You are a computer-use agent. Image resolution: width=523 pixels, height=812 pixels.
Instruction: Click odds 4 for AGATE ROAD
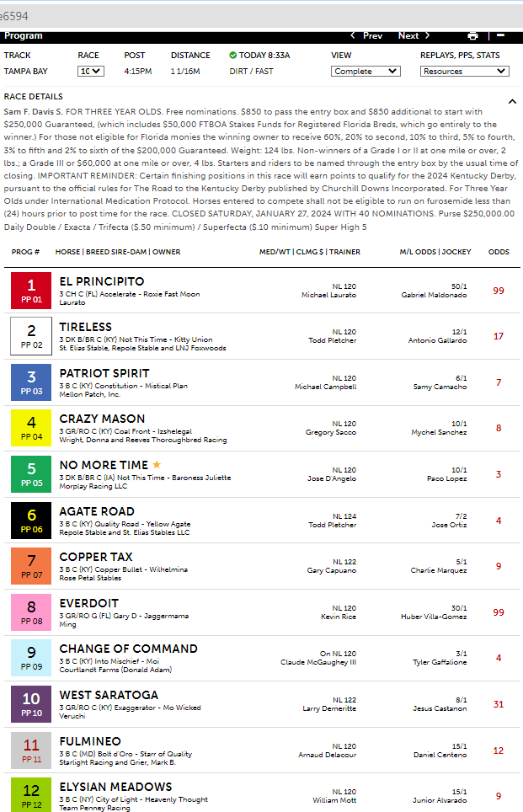click(x=499, y=520)
